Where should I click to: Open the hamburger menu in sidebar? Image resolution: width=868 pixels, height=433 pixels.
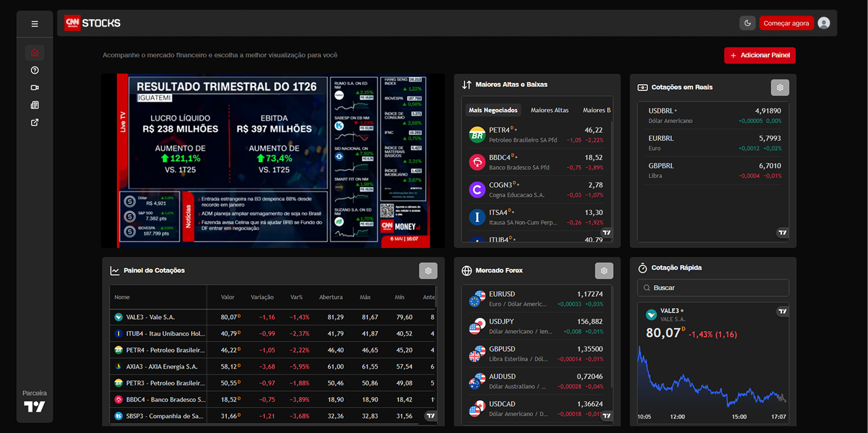point(35,24)
